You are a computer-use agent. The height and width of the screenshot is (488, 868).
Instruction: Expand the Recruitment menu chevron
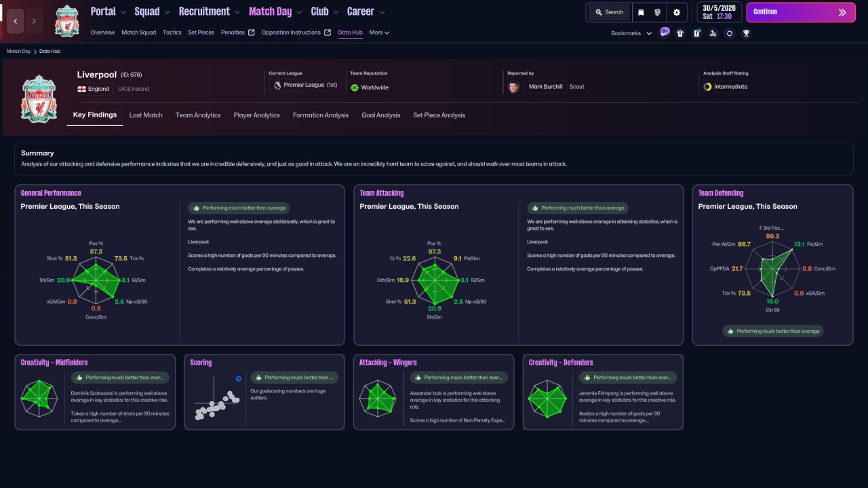click(x=237, y=12)
